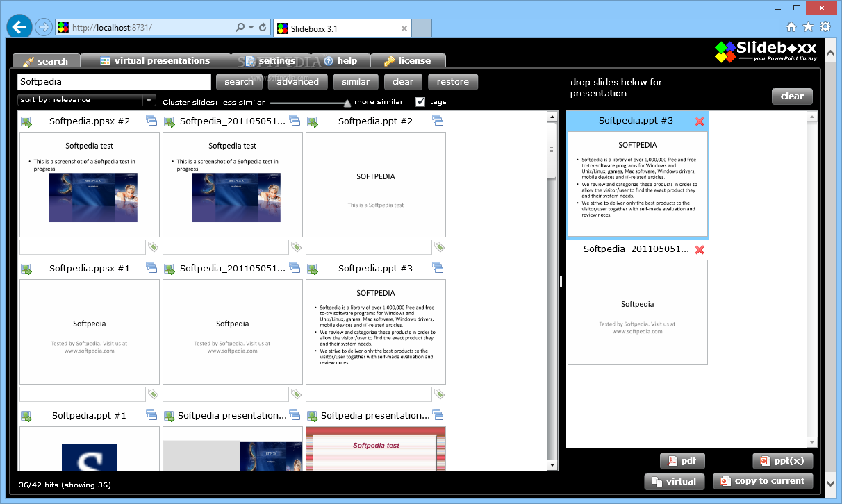Refresh the localhost page

[x=263, y=28]
